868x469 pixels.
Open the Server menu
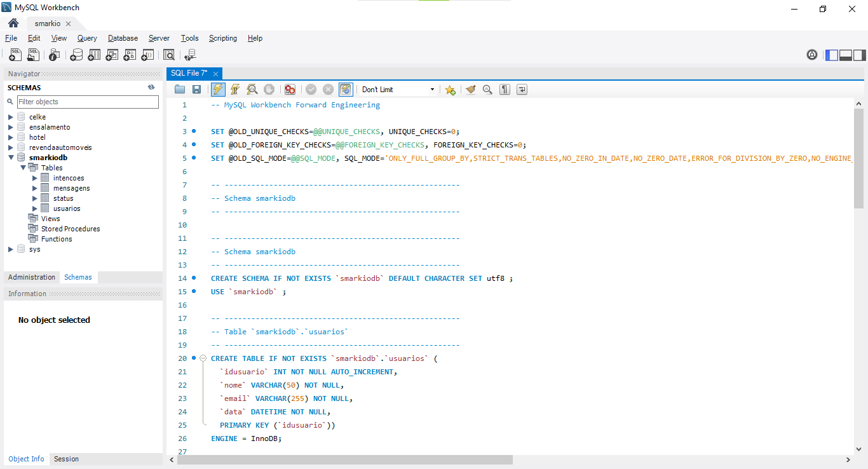[159, 38]
